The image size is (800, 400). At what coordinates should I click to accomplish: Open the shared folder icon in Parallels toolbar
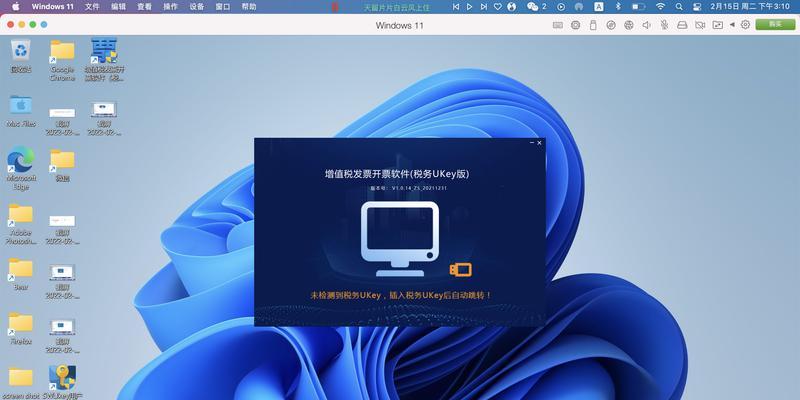coord(718,25)
